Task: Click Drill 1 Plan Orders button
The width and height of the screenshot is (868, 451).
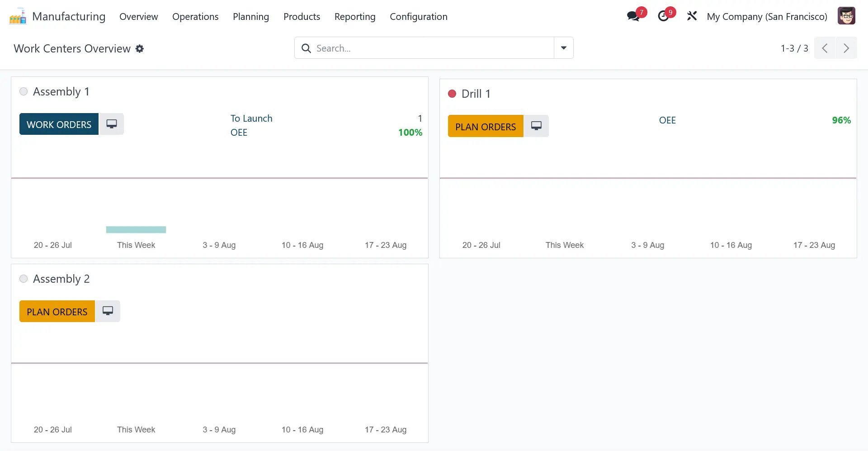Action: point(486,126)
